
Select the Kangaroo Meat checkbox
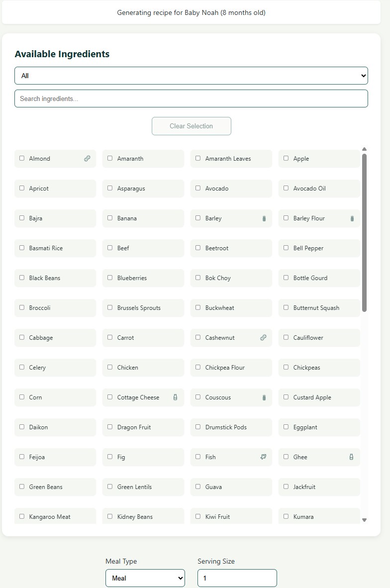pos(22,516)
